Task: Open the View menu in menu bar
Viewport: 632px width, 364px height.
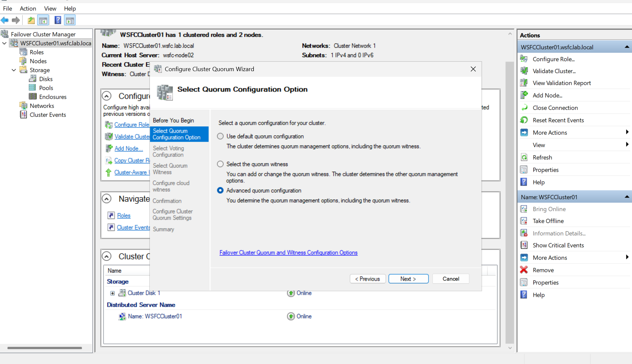Action: [x=50, y=8]
